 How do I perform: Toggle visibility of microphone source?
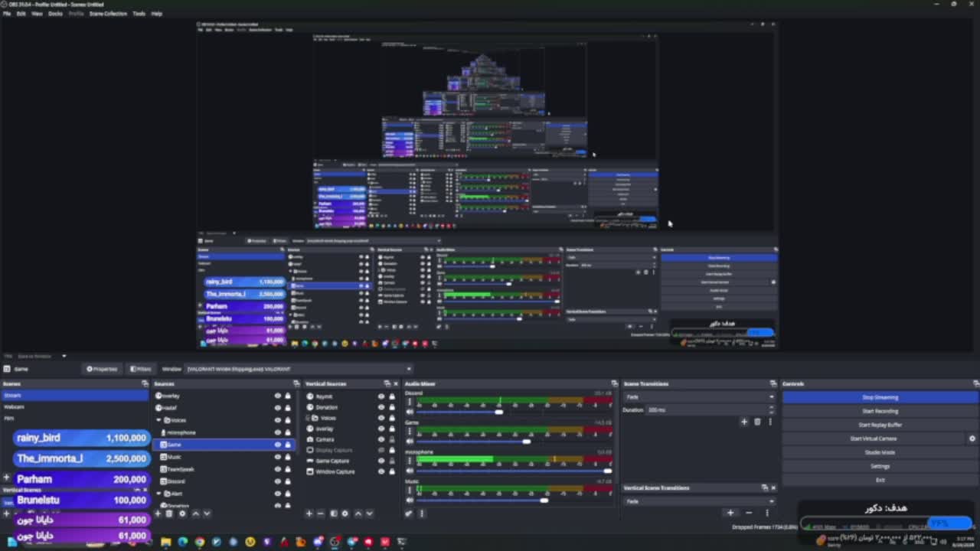tap(278, 432)
